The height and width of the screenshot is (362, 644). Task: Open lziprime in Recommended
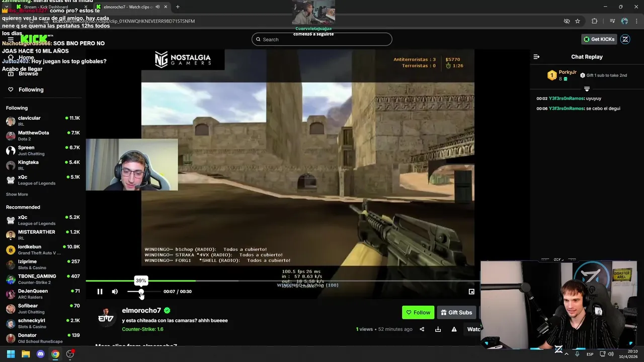pyautogui.click(x=43, y=264)
